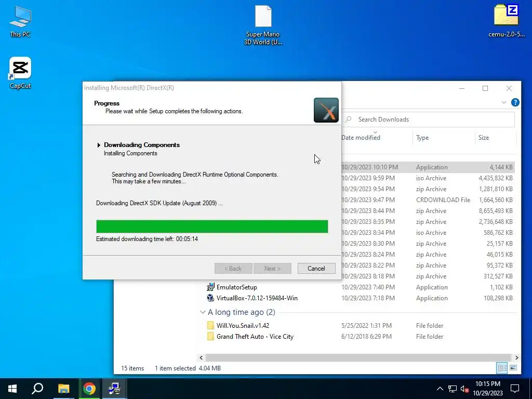Screen dimensions: 532x399
Task: Click the '15 items' status bar text
Action: pos(132,368)
